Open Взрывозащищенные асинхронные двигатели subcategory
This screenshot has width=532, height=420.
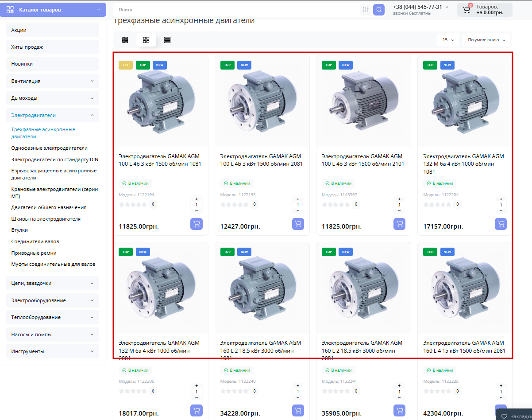click(54, 174)
